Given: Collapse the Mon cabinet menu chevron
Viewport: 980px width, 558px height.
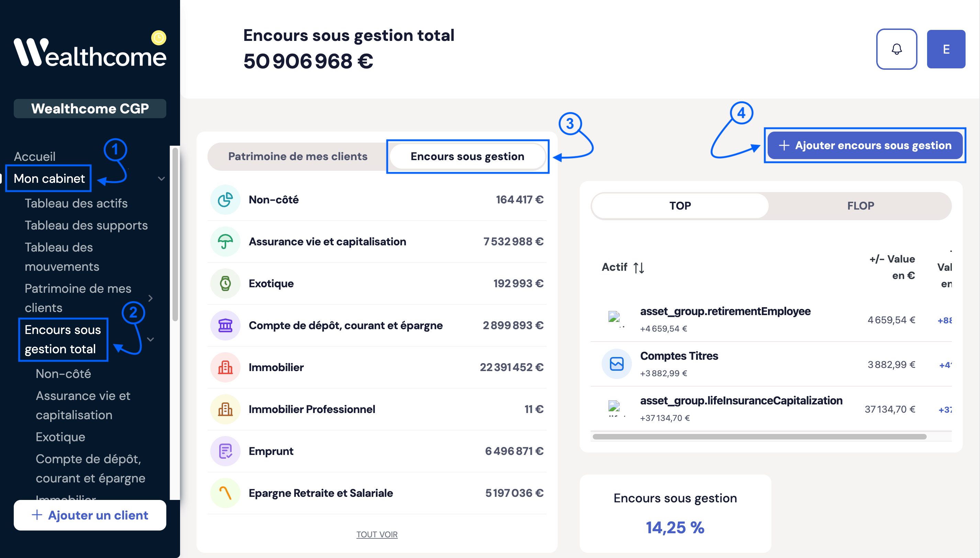Looking at the screenshot, I should coord(162,179).
